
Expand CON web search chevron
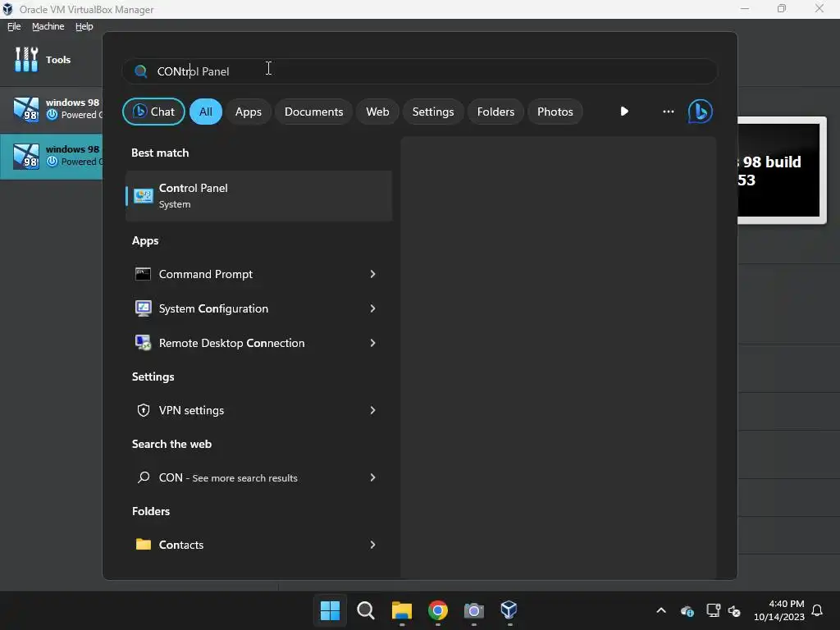click(x=373, y=477)
